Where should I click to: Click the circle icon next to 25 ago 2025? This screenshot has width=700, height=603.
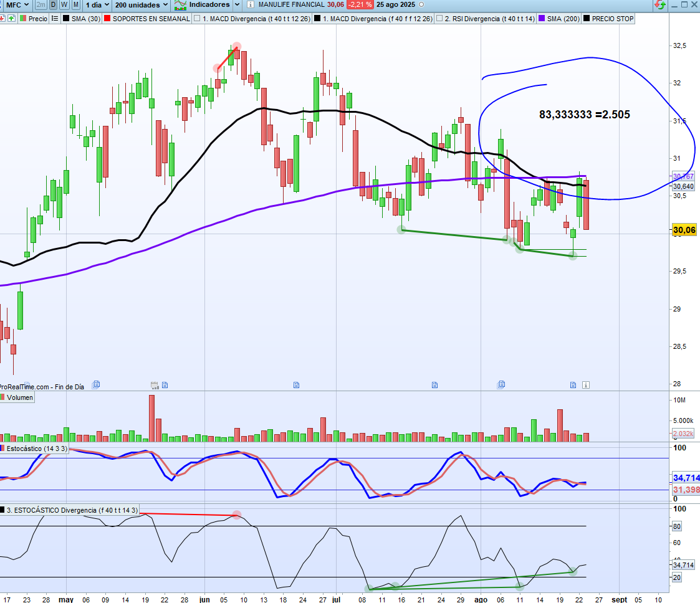pos(421,5)
